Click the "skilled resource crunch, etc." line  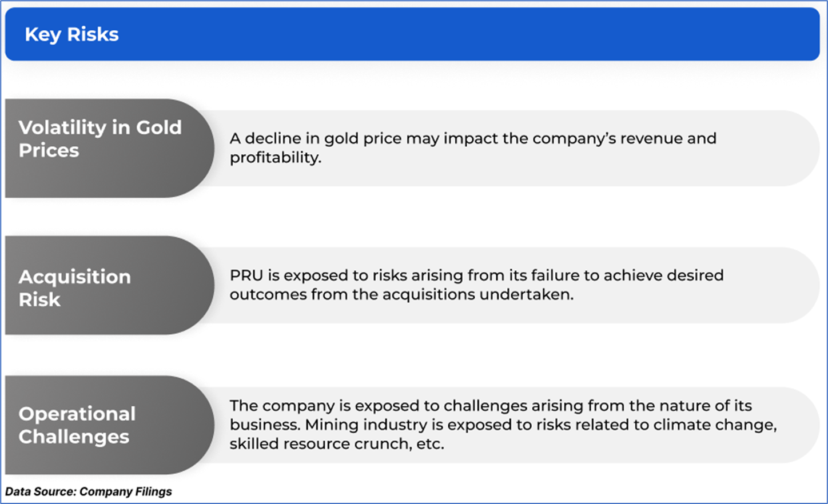336,444
